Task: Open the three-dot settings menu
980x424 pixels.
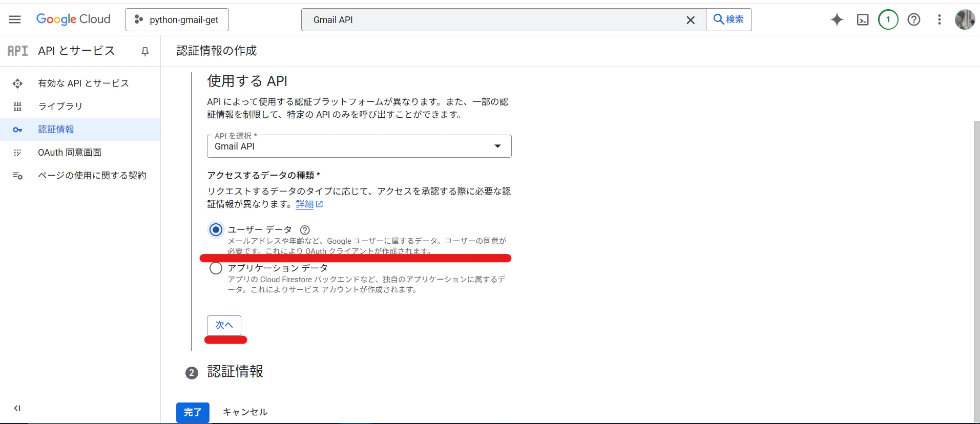Action: pyautogui.click(x=940, y=19)
